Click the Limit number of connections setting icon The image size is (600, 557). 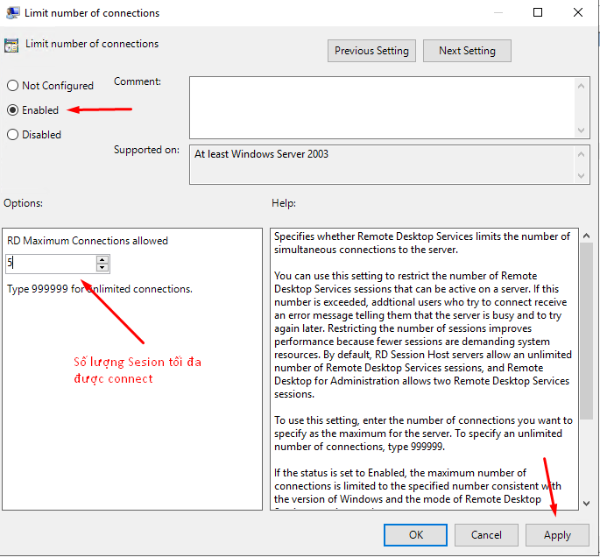click(x=11, y=45)
